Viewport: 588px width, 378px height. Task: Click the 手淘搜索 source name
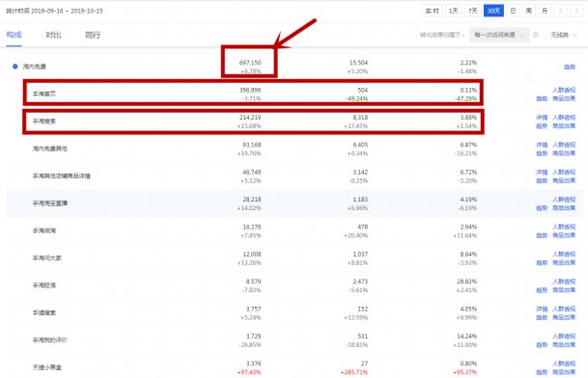click(43, 121)
